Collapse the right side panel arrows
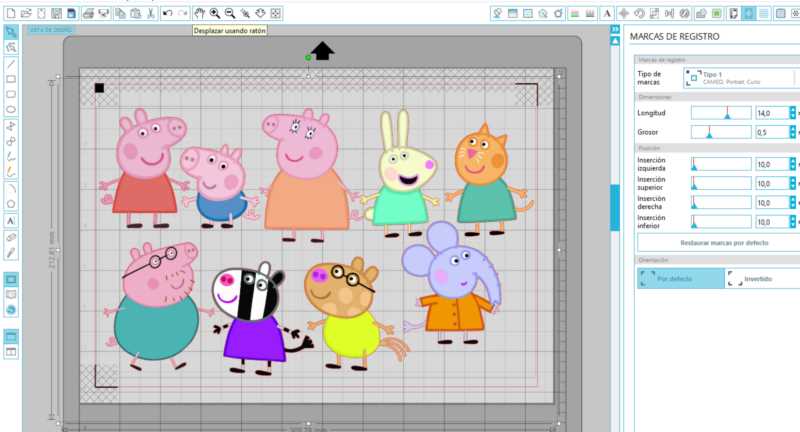Image resolution: width=800 pixels, height=432 pixels. pos(615,30)
